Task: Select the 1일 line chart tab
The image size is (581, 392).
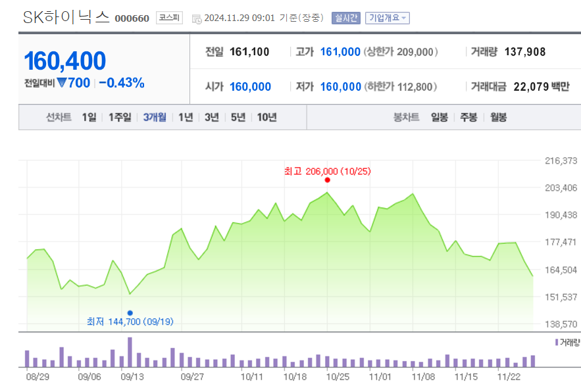Action: 89,118
